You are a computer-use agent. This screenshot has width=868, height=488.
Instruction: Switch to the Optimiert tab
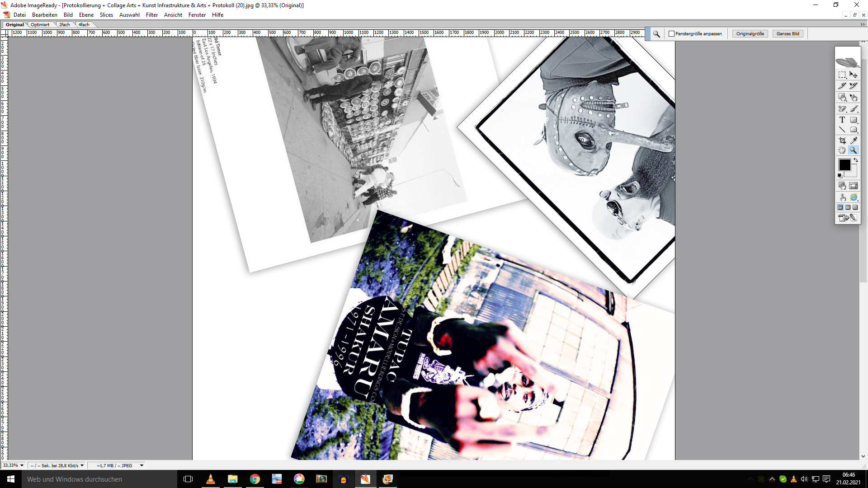[40, 25]
